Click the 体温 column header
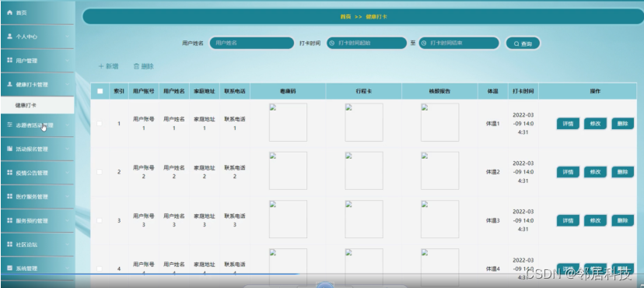The width and height of the screenshot is (644, 288). click(493, 91)
